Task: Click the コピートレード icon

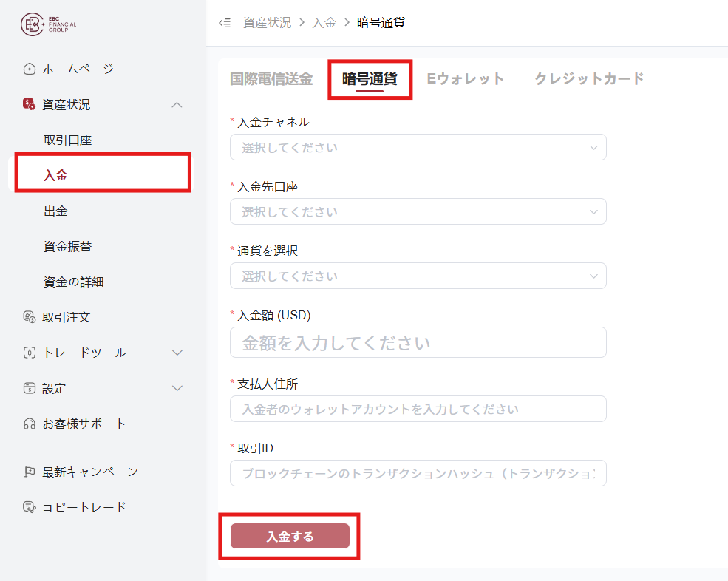Action: [x=30, y=507]
